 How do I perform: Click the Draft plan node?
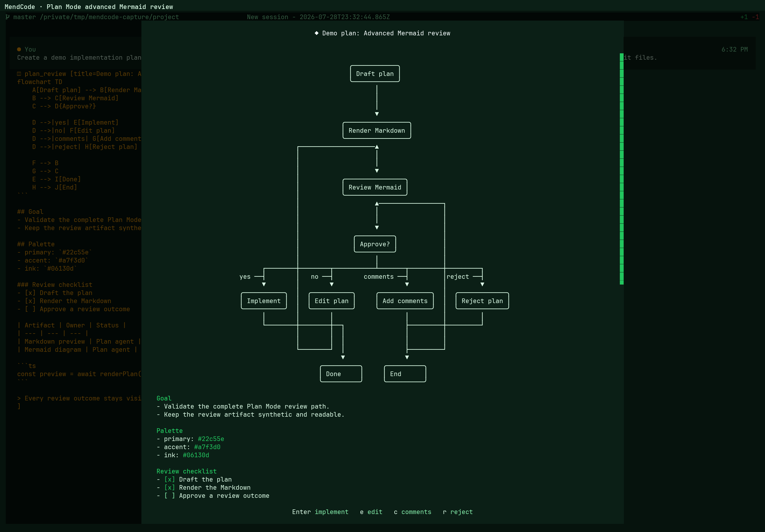(375, 74)
